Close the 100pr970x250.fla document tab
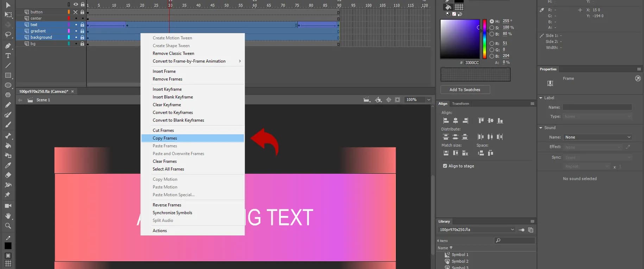This screenshot has height=269, width=644. click(x=72, y=91)
